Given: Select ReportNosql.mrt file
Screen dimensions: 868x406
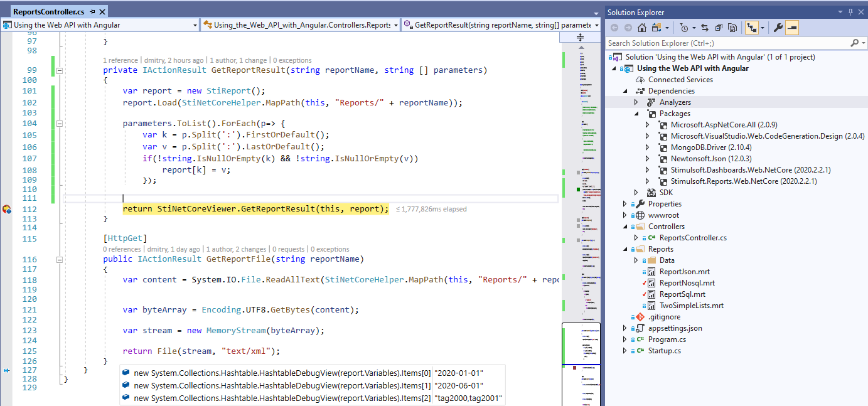Looking at the screenshot, I should click(x=687, y=283).
